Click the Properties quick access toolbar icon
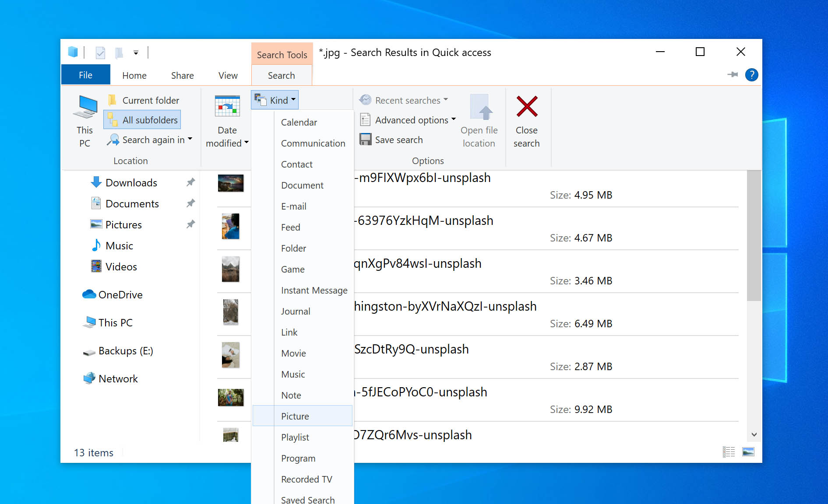828x504 pixels. tap(100, 53)
